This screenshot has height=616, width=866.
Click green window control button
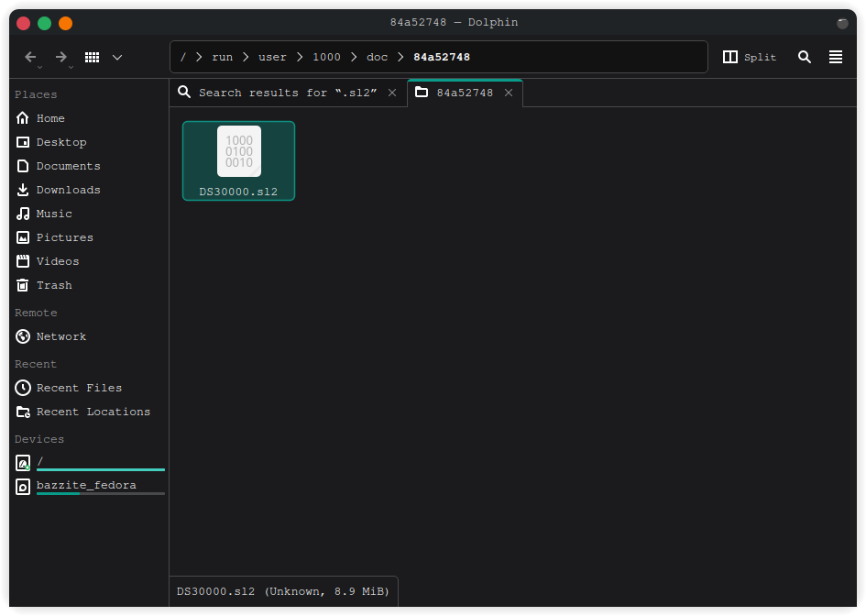click(x=44, y=23)
